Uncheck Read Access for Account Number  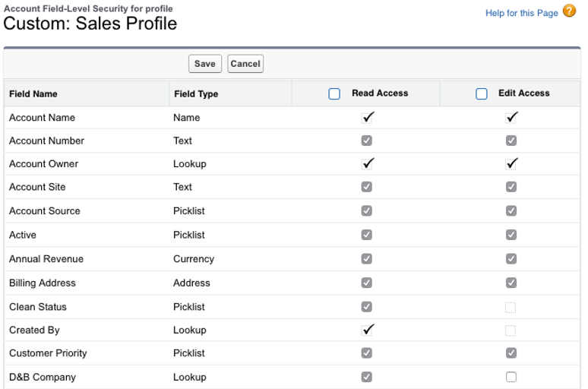(x=367, y=141)
